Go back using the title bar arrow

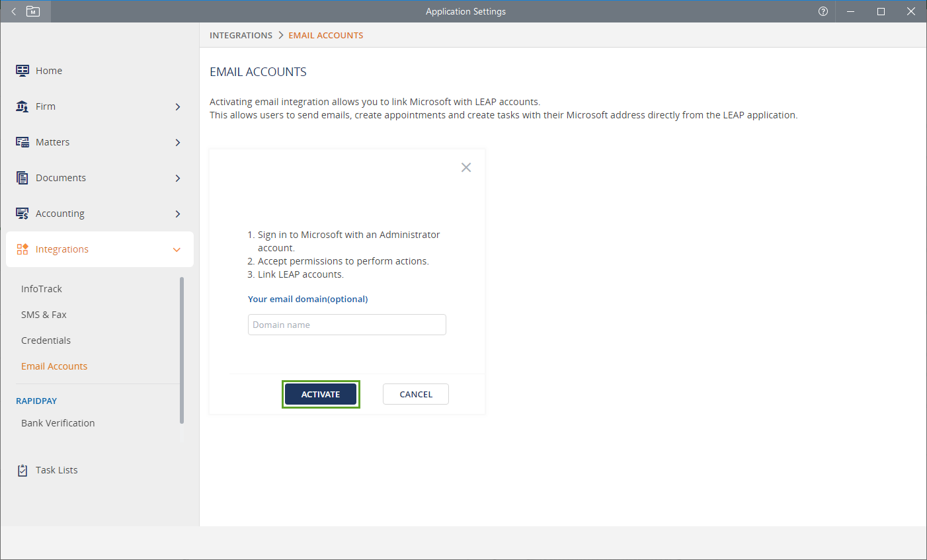(x=13, y=11)
